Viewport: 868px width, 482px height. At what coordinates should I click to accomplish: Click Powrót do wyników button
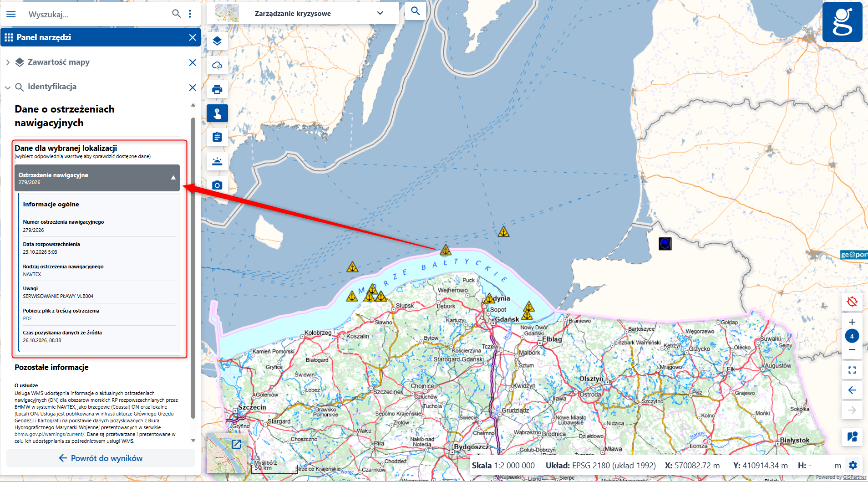(x=101, y=458)
